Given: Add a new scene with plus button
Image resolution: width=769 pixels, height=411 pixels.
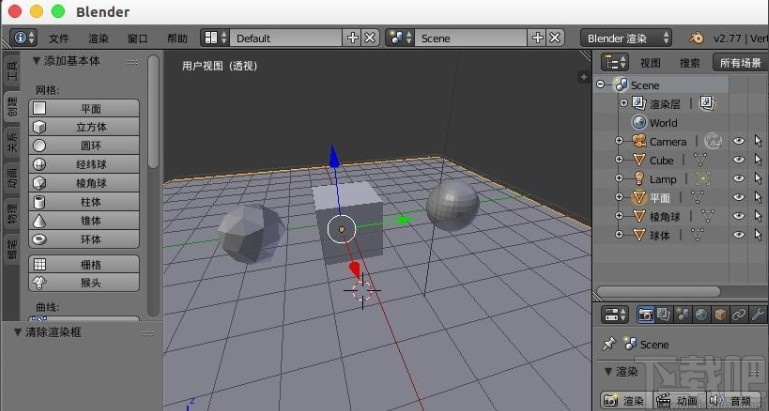Looking at the screenshot, I should pos(537,38).
